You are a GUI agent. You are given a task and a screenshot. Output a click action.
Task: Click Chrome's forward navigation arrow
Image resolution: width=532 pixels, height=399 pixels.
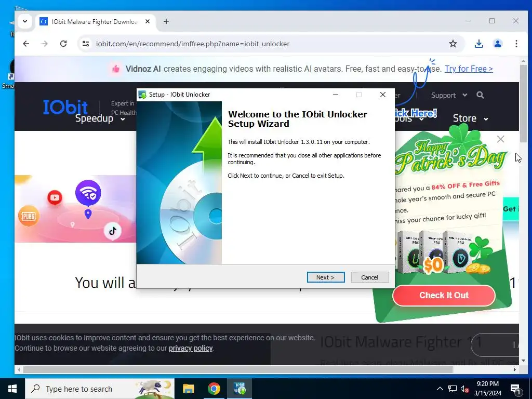[45, 44]
